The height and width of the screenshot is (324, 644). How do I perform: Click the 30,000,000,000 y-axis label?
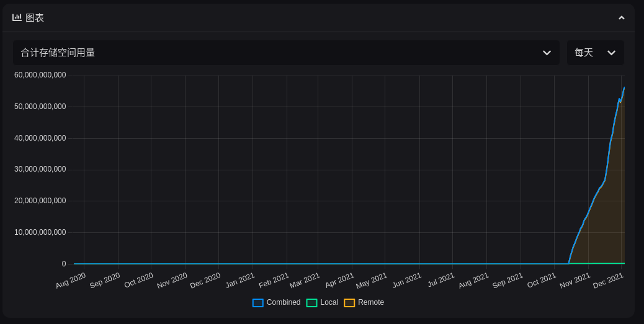point(40,169)
